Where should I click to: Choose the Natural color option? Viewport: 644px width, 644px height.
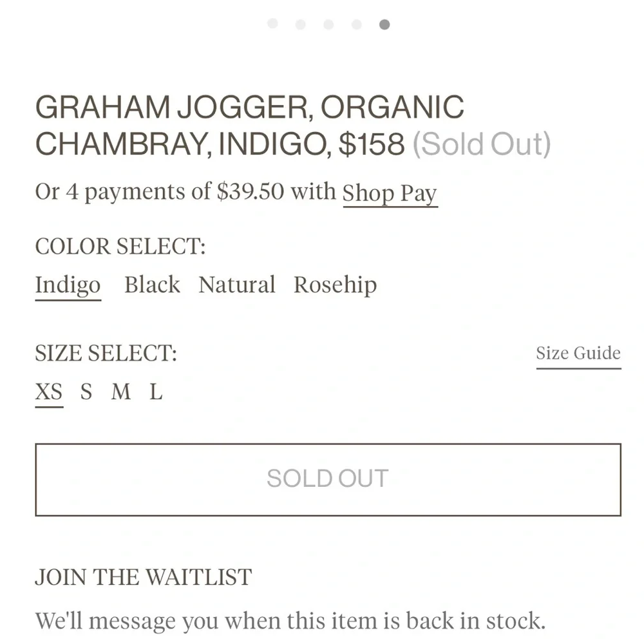pyautogui.click(x=236, y=285)
